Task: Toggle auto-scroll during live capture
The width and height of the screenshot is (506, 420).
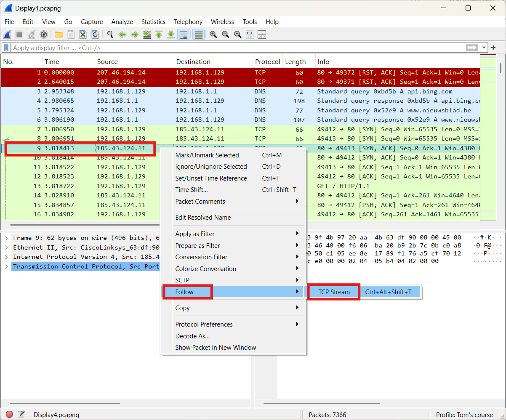Action: [183, 35]
